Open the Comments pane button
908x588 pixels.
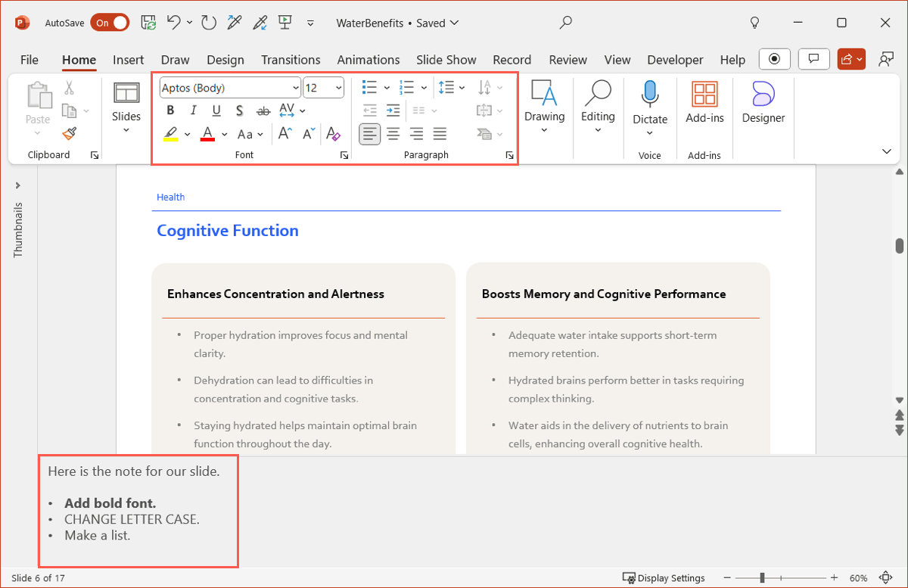click(813, 59)
